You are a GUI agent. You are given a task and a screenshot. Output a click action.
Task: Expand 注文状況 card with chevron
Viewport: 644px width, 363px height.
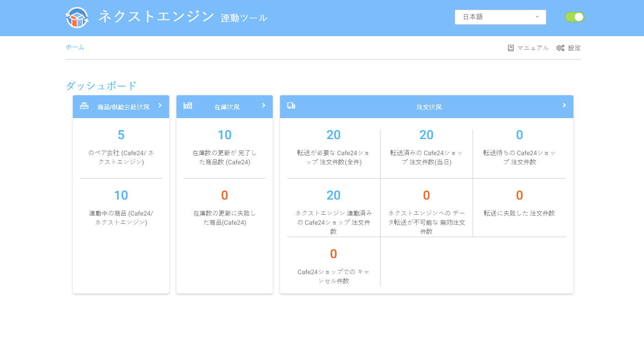click(x=564, y=105)
